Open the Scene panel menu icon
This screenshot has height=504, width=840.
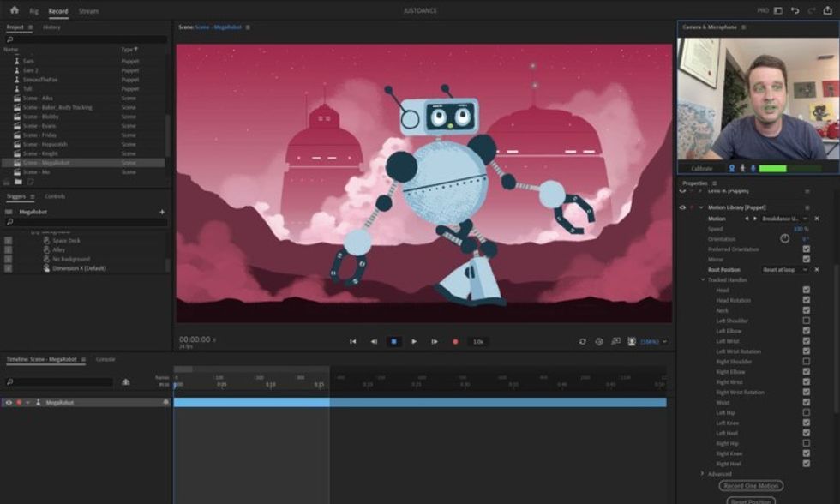tap(248, 27)
